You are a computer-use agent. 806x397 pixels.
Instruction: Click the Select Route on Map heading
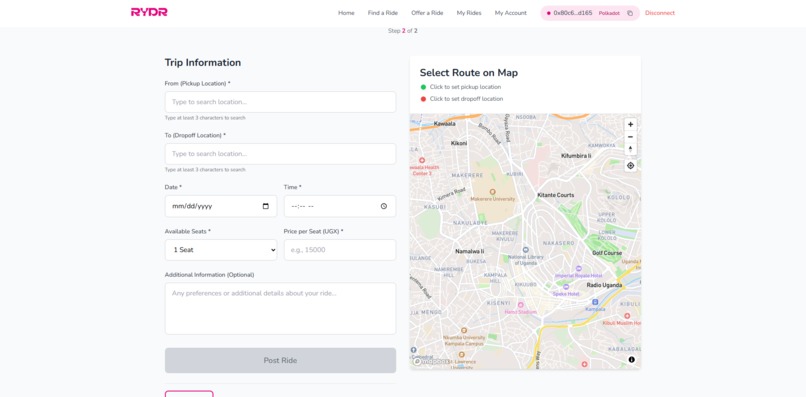point(469,73)
